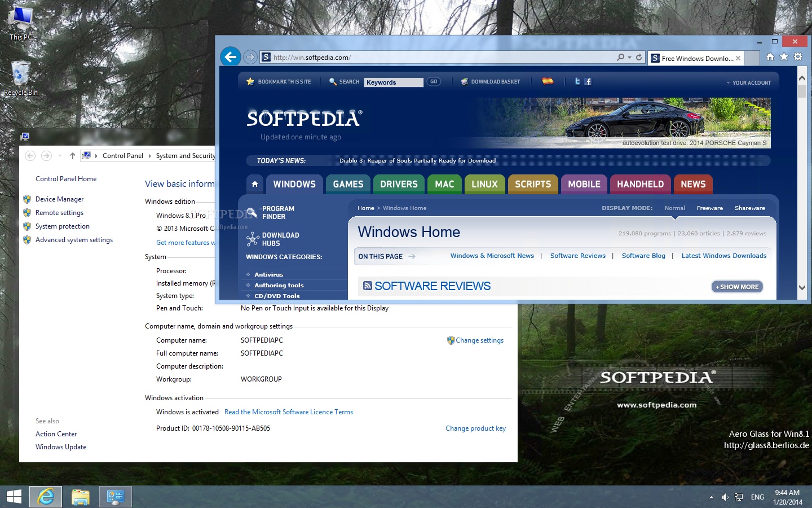
Task: Click the Spanish flag language icon
Action: 548,81
